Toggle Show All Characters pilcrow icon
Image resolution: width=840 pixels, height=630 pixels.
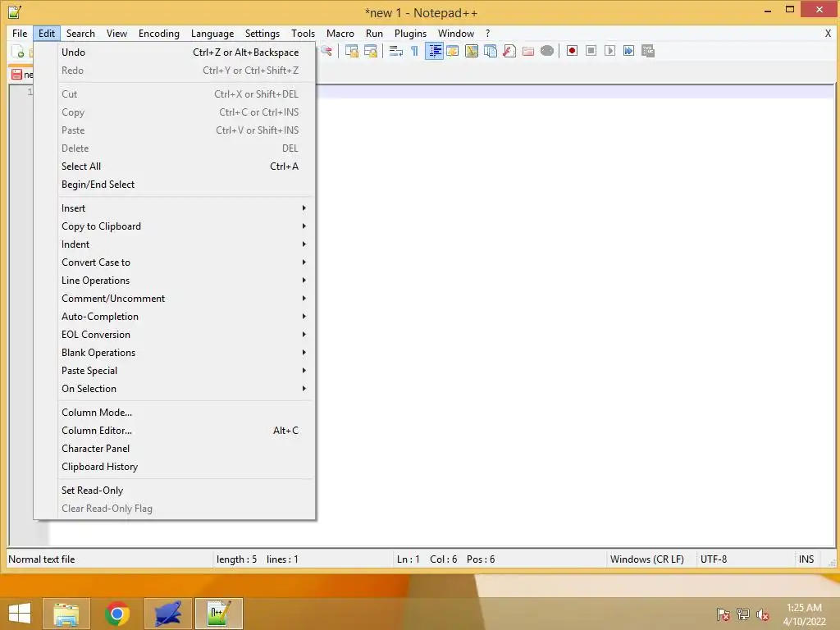[x=414, y=51]
